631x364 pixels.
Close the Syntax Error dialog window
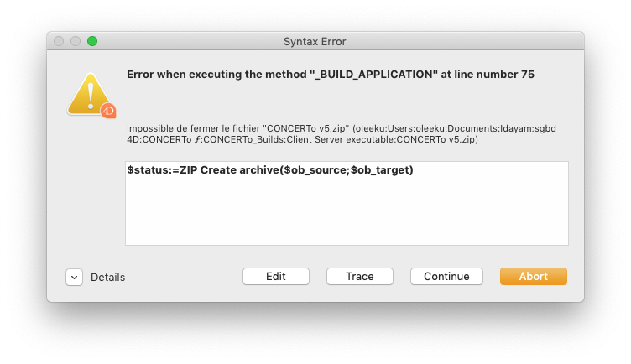[x=59, y=41]
